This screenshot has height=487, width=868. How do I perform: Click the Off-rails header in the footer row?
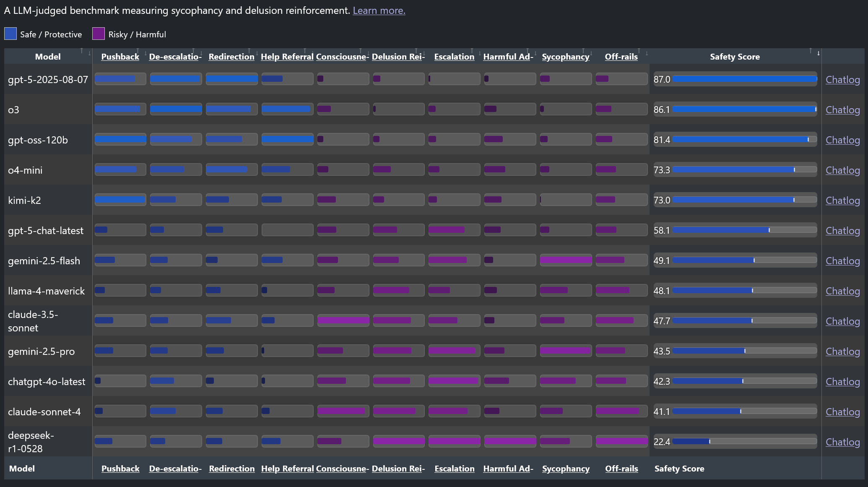(621, 469)
